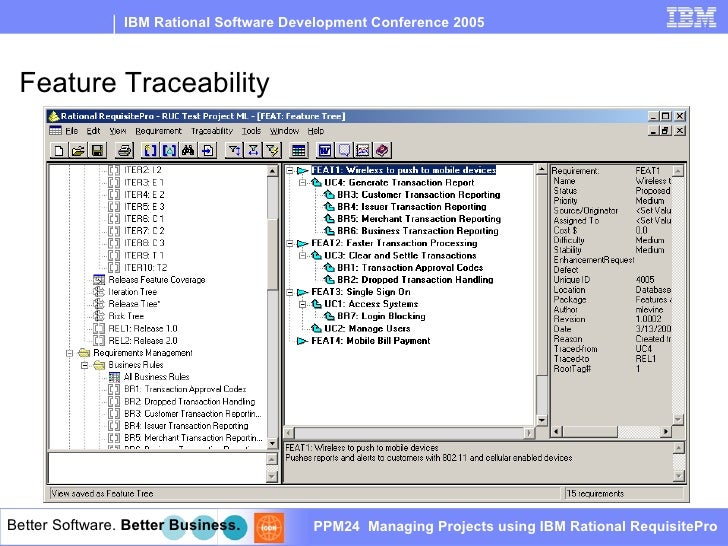Collapse the FEAT1 node in the feature tree

pyautogui.click(x=290, y=170)
